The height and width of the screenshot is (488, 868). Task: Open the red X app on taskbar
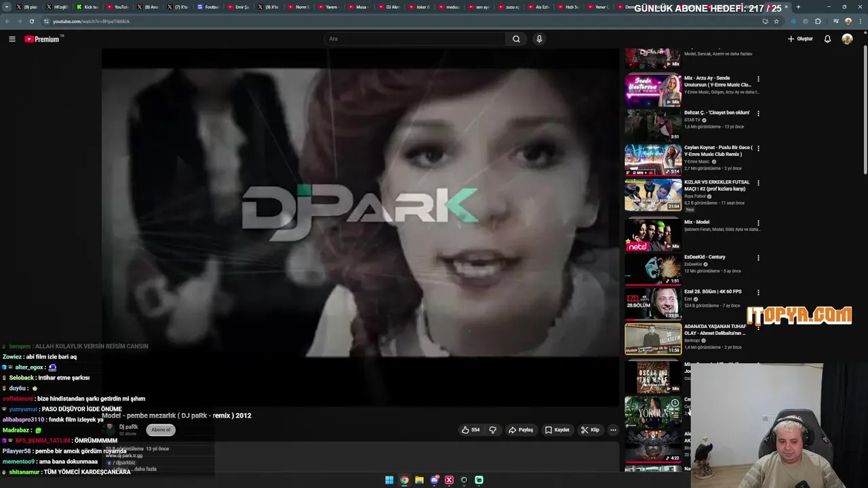click(449, 480)
